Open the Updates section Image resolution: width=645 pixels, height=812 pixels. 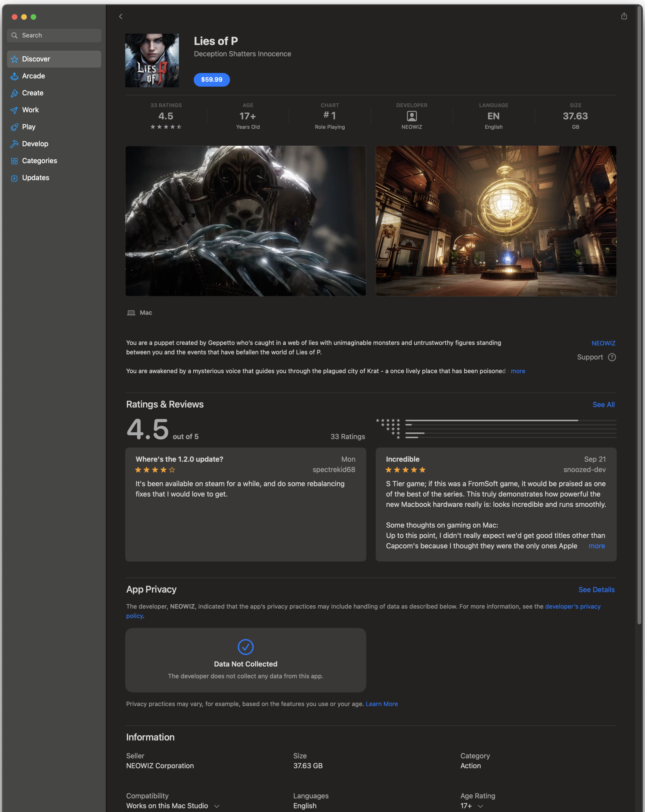pyautogui.click(x=54, y=178)
